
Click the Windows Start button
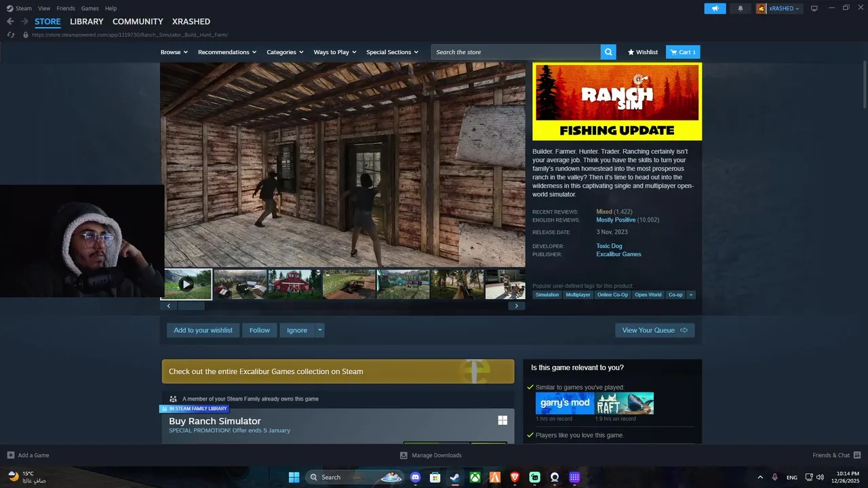tap(294, 477)
